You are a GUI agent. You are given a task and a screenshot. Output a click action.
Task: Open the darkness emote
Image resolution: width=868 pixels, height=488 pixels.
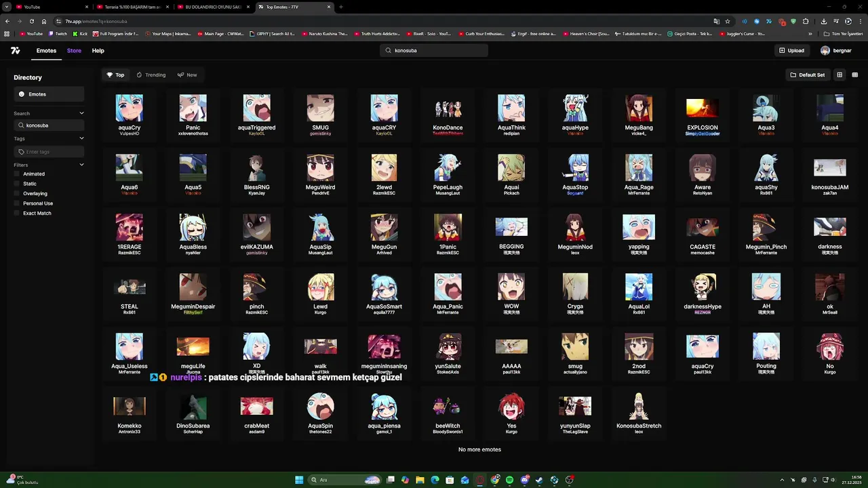coord(830,233)
